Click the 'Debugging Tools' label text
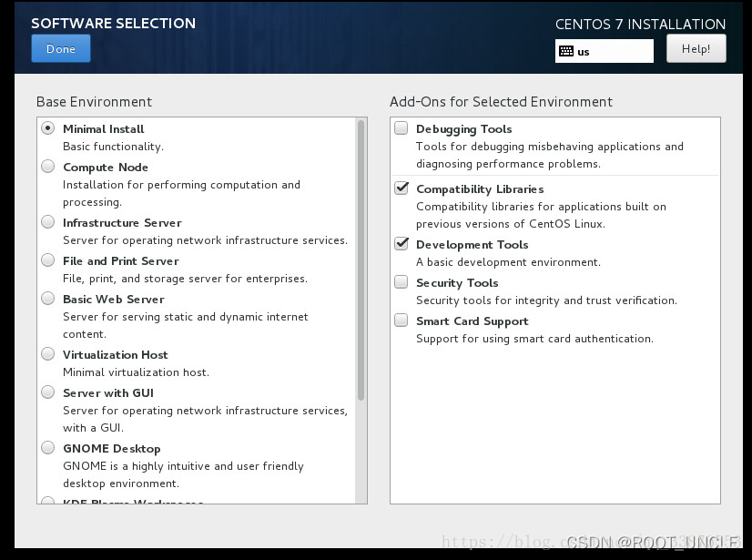752x560 pixels. pyautogui.click(x=463, y=129)
